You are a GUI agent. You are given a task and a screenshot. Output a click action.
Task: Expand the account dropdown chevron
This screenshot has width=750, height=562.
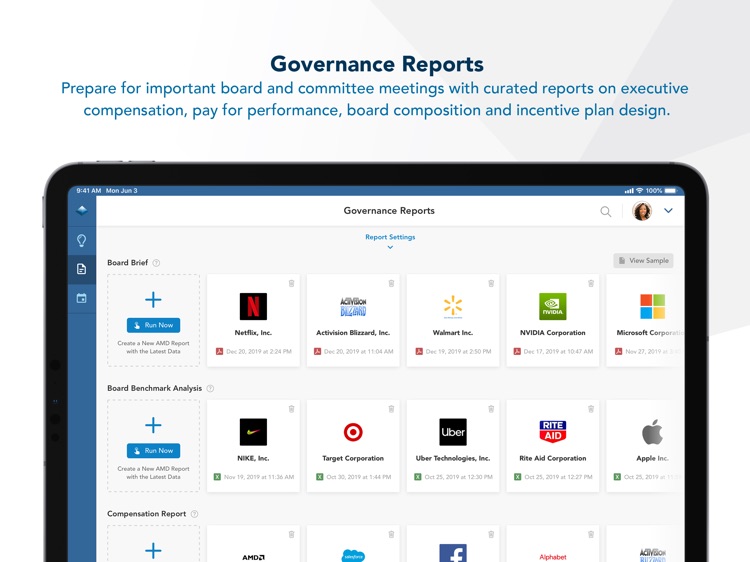point(668,210)
